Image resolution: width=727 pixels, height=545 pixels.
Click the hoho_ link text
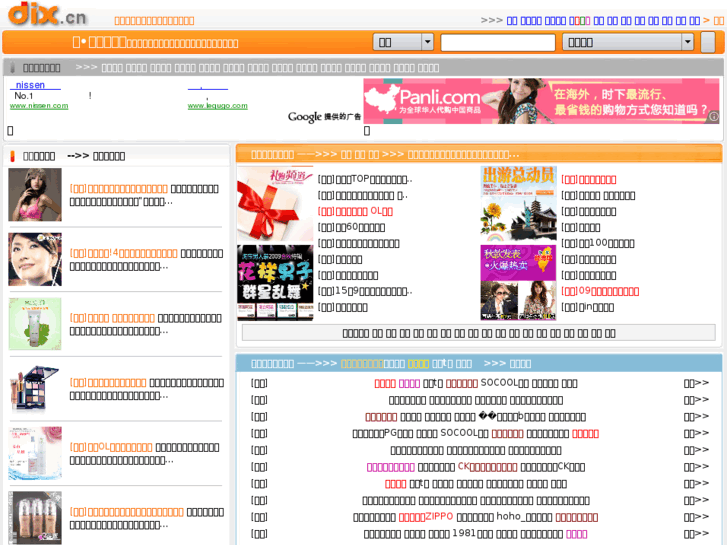[524, 517]
